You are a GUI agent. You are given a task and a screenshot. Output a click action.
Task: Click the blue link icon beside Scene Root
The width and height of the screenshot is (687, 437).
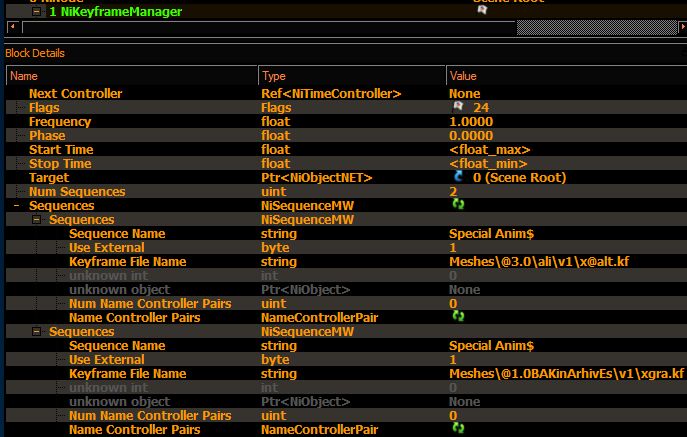point(458,177)
